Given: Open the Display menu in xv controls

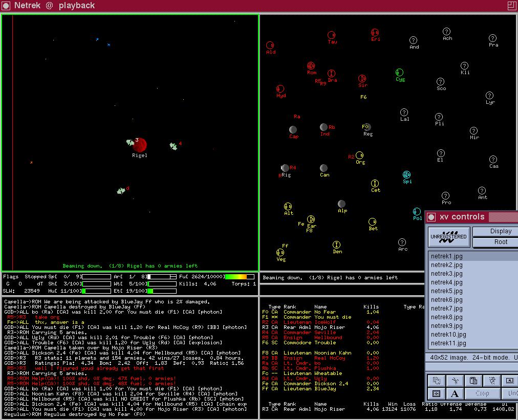Looking at the screenshot, I should pos(495,231).
